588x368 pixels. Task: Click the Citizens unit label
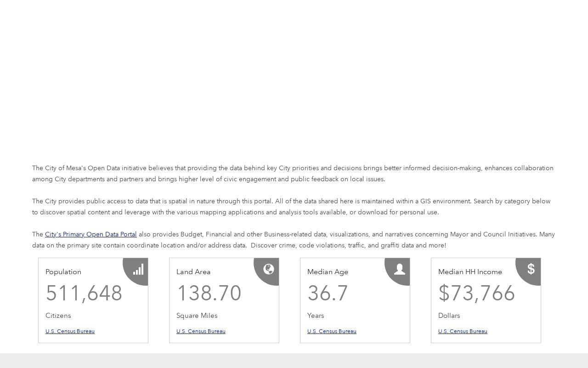coord(58,316)
